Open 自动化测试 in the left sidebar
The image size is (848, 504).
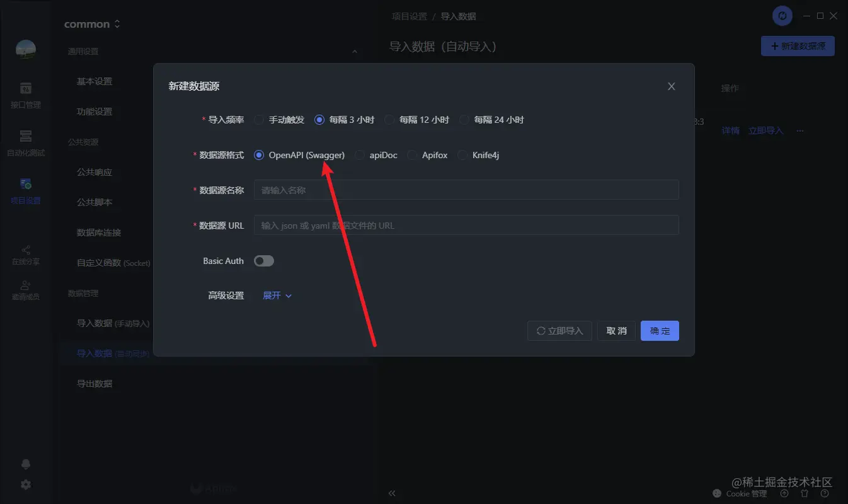(x=26, y=143)
